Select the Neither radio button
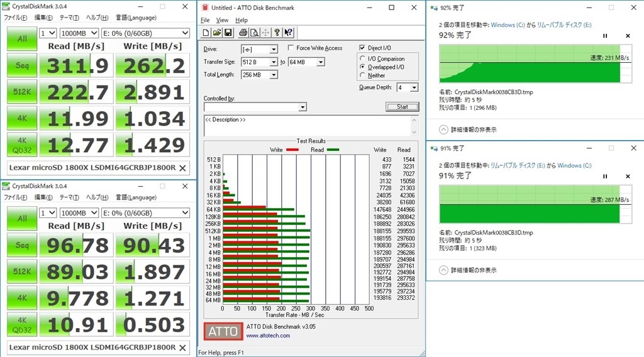This screenshot has height=357, width=644. point(362,75)
